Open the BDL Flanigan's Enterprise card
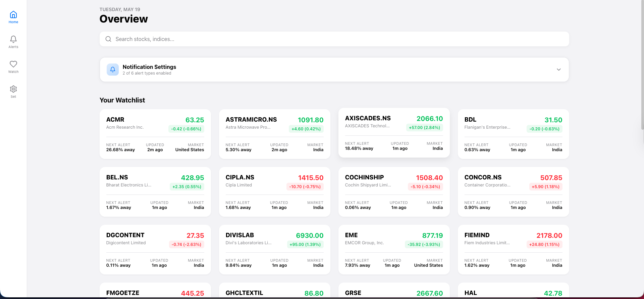Image resolution: width=644 pixels, height=299 pixels. point(514,134)
